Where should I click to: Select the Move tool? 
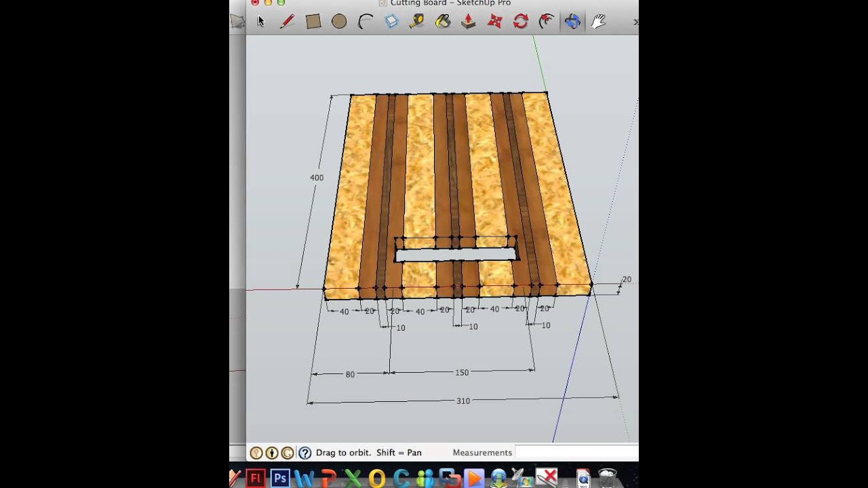496,21
